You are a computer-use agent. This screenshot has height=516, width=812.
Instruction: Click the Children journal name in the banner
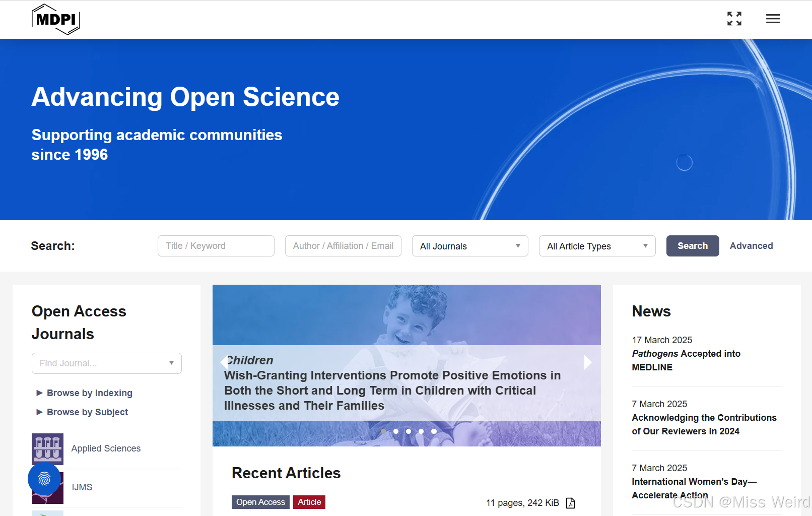(249, 360)
